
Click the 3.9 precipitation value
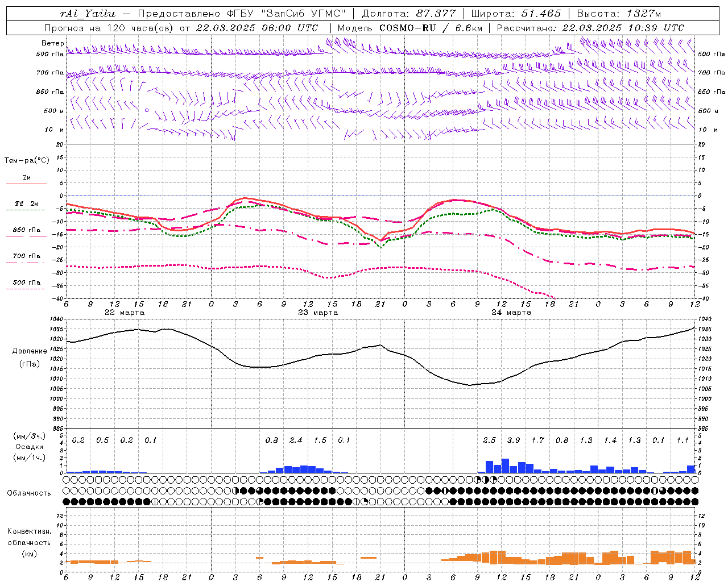[514, 440]
